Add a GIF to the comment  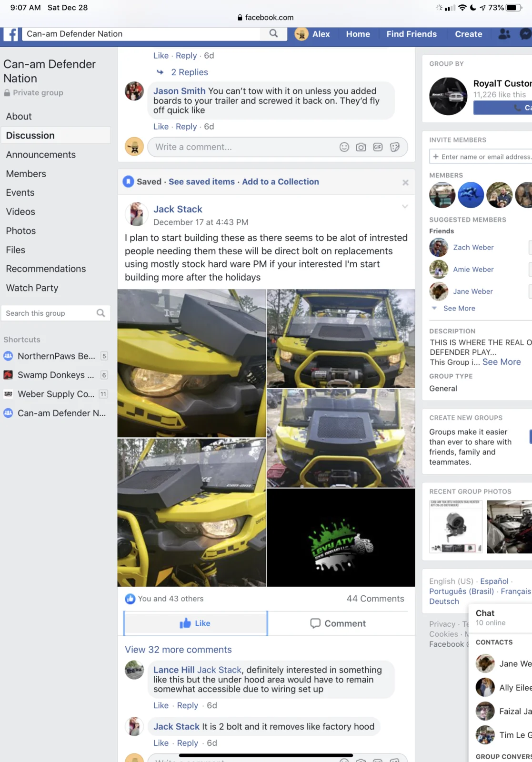click(378, 147)
